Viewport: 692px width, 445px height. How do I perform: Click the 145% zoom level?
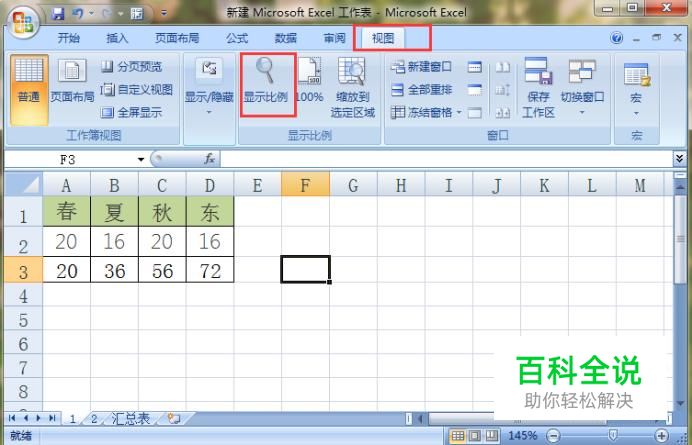[523, 436]
